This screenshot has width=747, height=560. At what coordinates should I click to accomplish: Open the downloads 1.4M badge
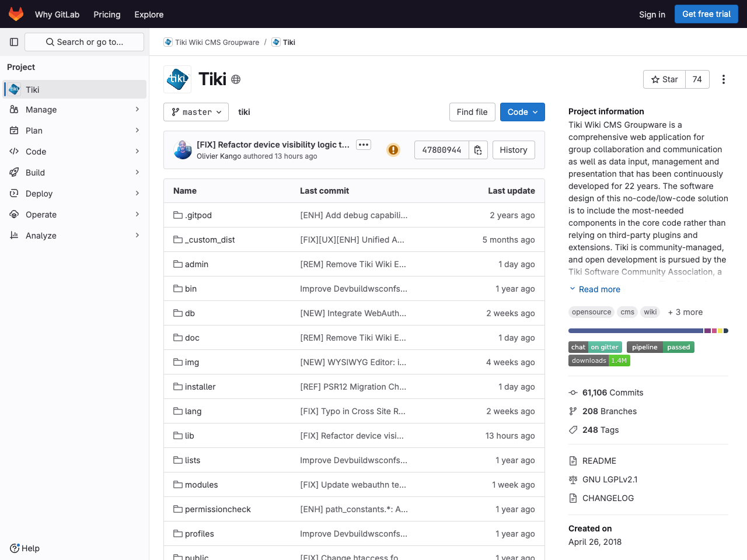coord(599,360)
